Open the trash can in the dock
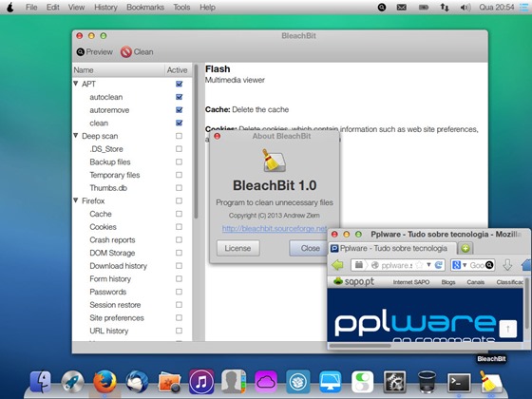The image size is (532, 399). point(427,382)
